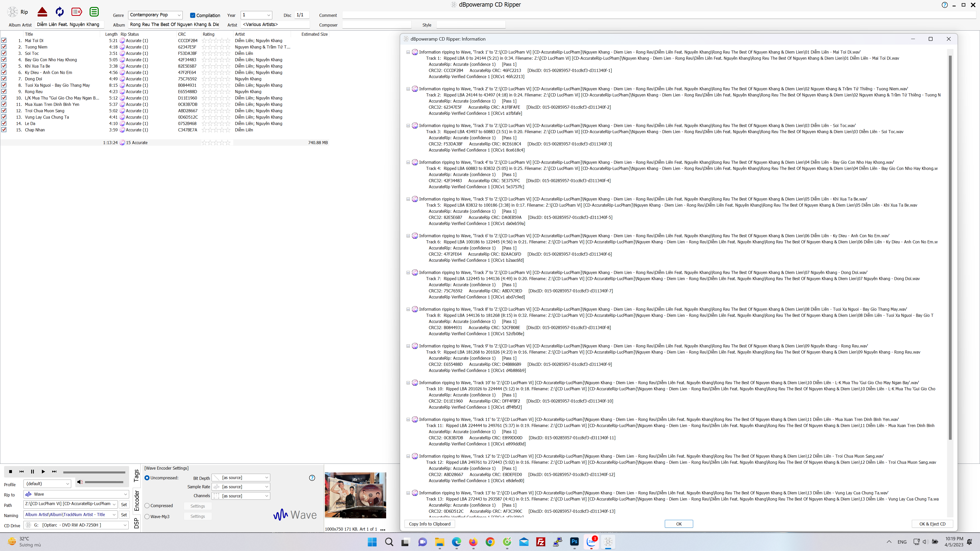Viewport: 980px width, 551px height.
Task: Open the Task View taskbar icon
Action: (x=405, y=542)
